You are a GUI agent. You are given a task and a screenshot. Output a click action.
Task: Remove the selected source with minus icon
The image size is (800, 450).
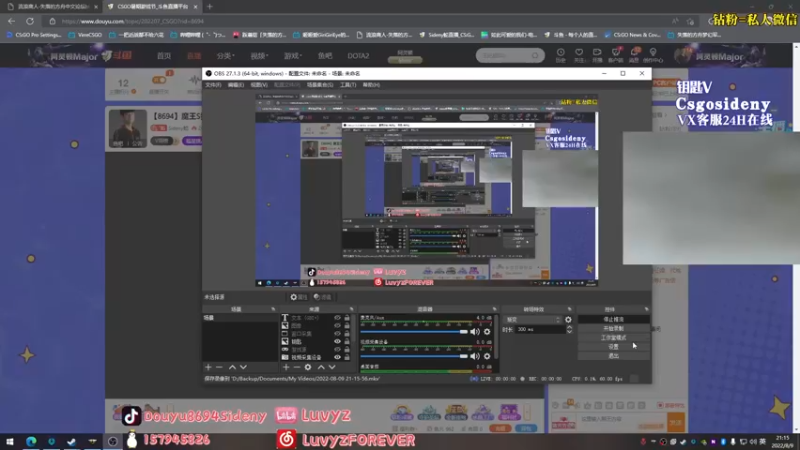click(x=296, y=367)
